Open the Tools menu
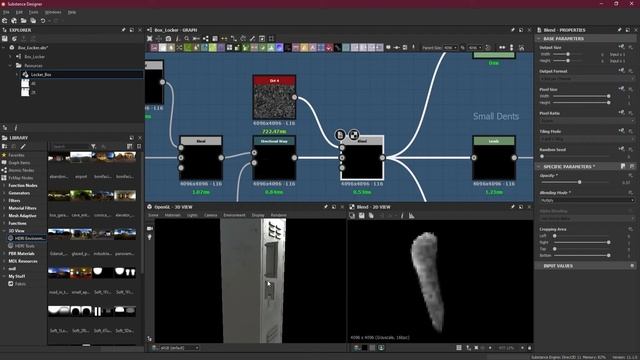The height and width of the screenshot is (360, 640). pos(33,12)
